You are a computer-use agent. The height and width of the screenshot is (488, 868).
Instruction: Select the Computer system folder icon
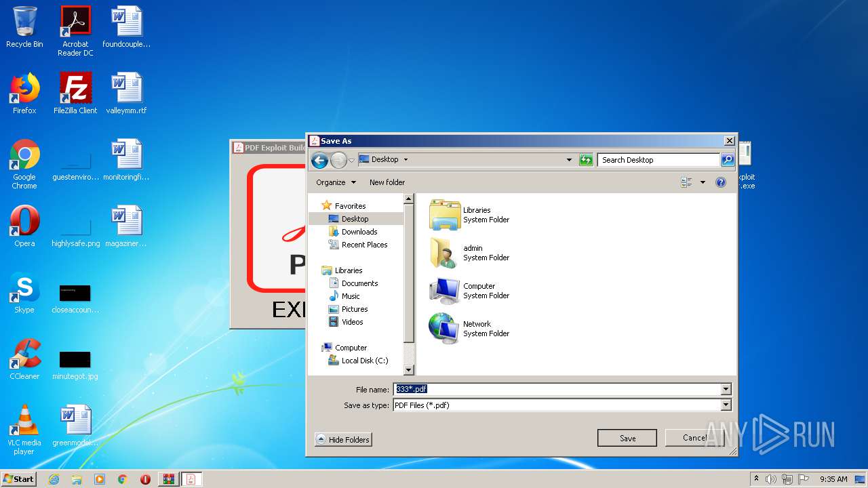(445, 291)
